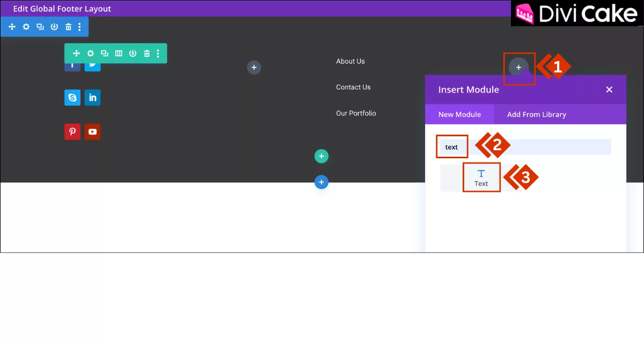Add module via gray plus in second column
644x338 pixels.
coord(254,67)
